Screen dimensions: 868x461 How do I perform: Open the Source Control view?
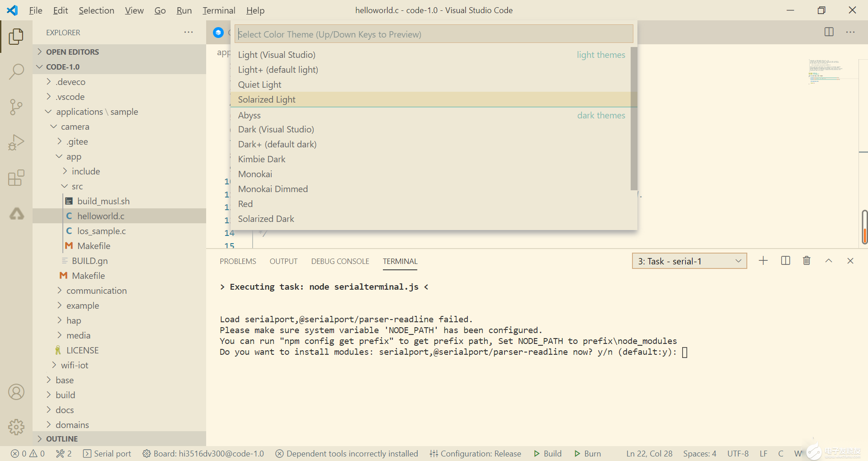16,107
